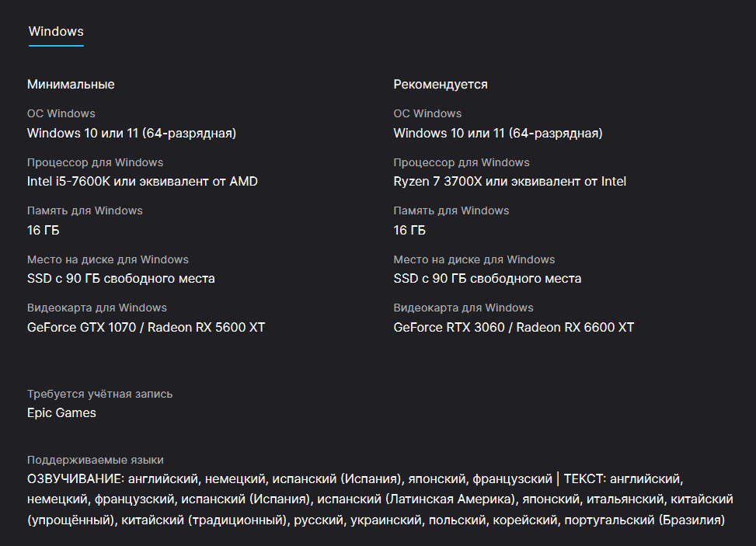The height and width of the screenshot is (546, 756).
Task: Click the minimum Место на диске label
Action: click(x=108, y=259)
